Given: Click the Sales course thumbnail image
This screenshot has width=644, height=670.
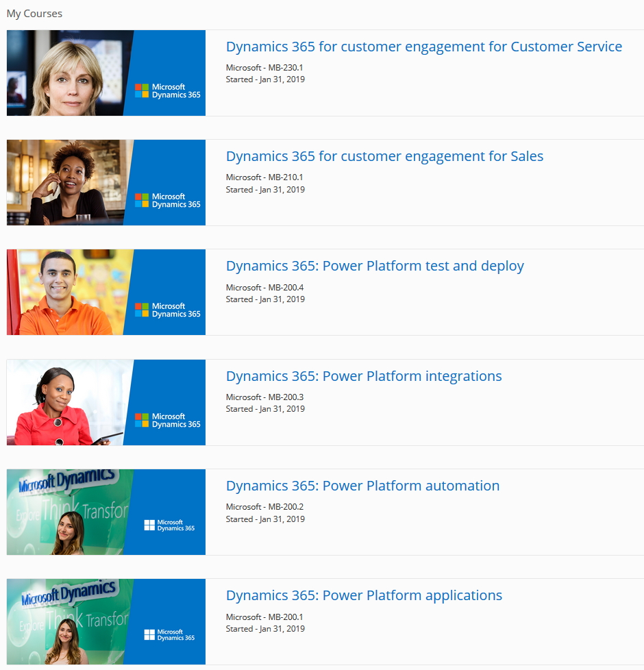Looking at the screenshot, I should click(x=106, y=182).
